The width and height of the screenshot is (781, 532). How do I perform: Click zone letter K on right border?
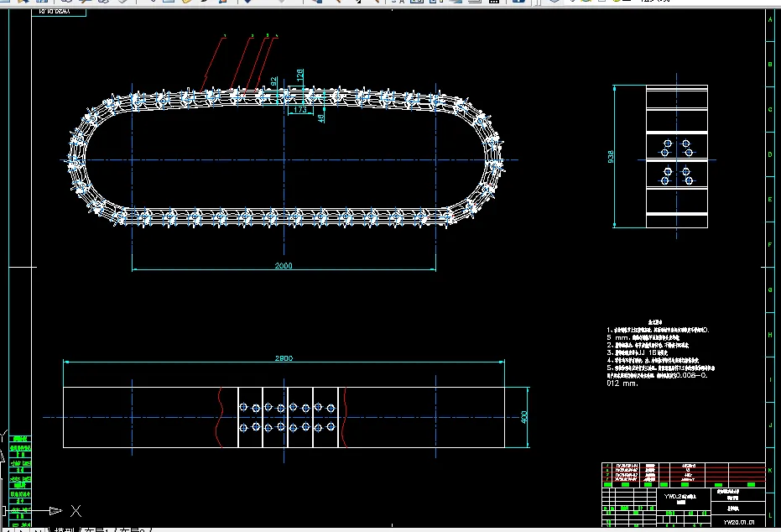[x=770, y=470]
